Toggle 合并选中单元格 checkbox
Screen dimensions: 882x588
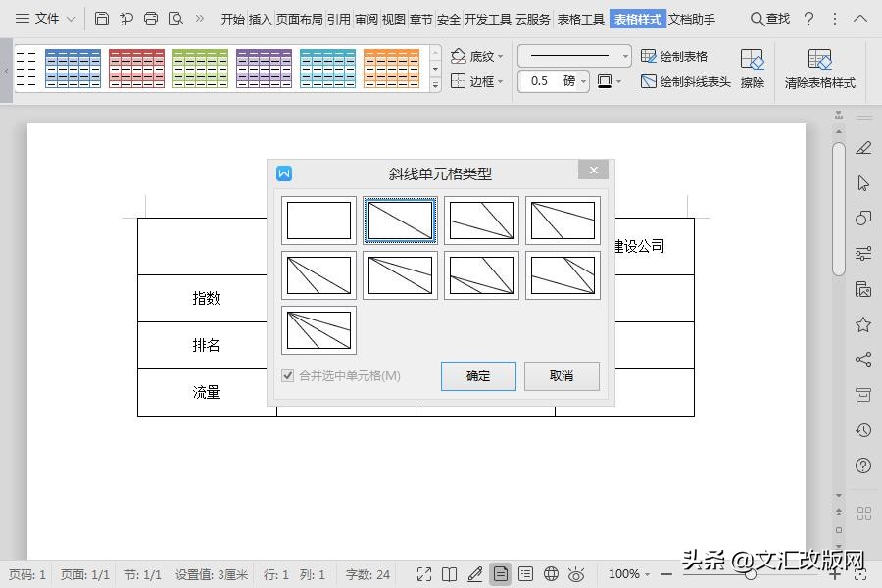click(x=288, y=374)
